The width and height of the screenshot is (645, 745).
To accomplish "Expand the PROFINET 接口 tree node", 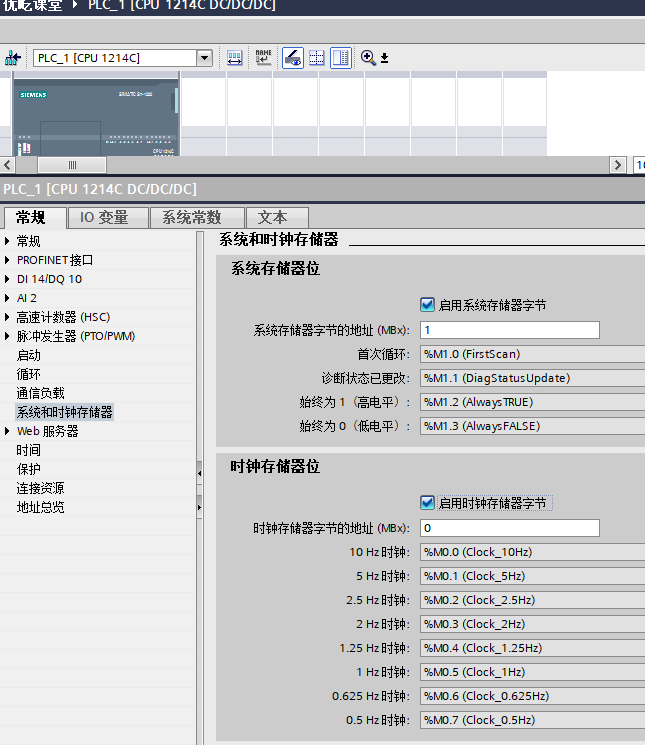I will 7,260.
